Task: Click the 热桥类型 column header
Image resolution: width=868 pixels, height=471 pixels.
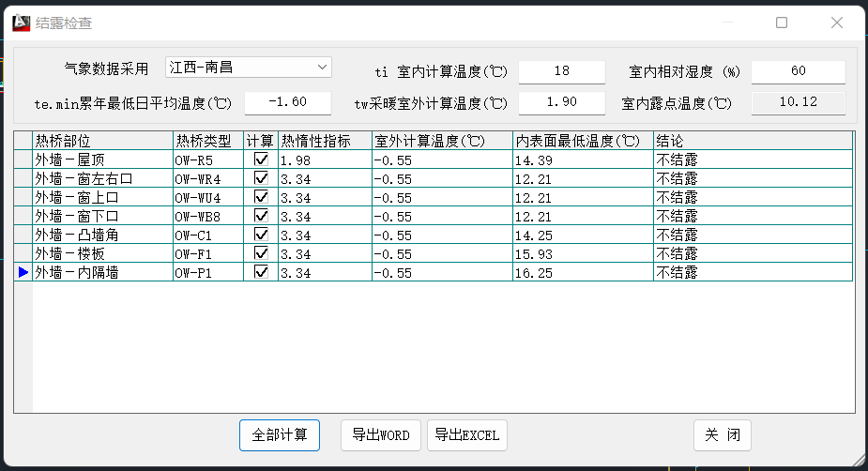Action: pyautogui.click(x=207, y=141)
